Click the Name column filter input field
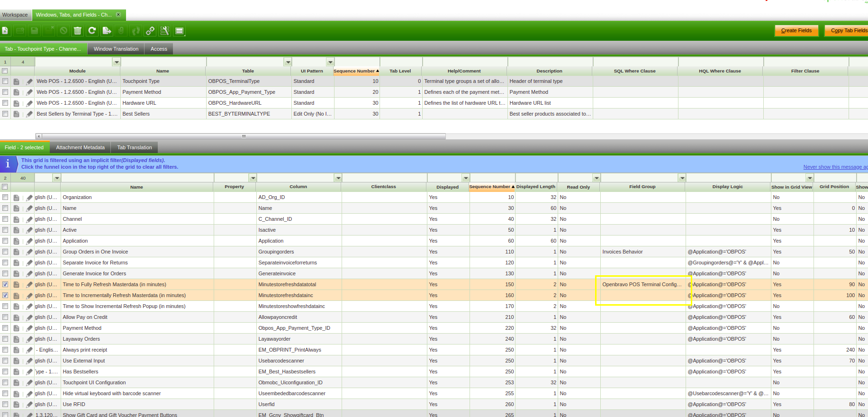Image resolution: width=868 pixels, height=417 pixels. (x=163, y=62)
